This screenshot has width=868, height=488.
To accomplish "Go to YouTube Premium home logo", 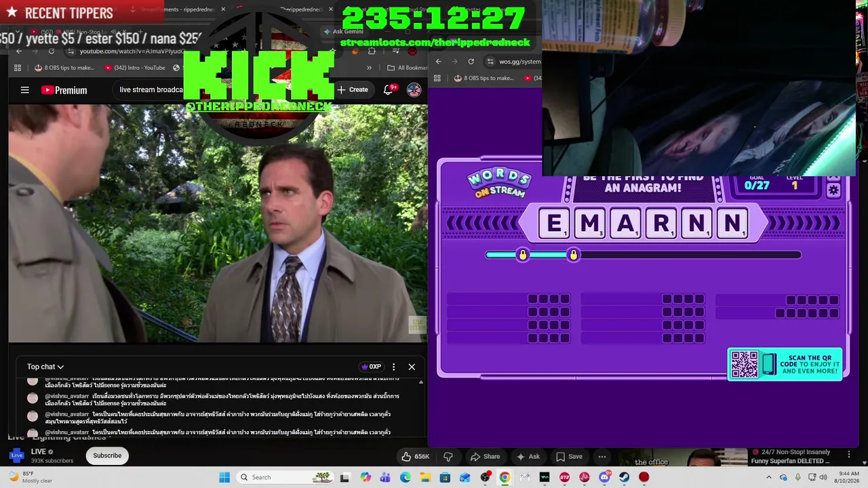I will tap(64, 90).
